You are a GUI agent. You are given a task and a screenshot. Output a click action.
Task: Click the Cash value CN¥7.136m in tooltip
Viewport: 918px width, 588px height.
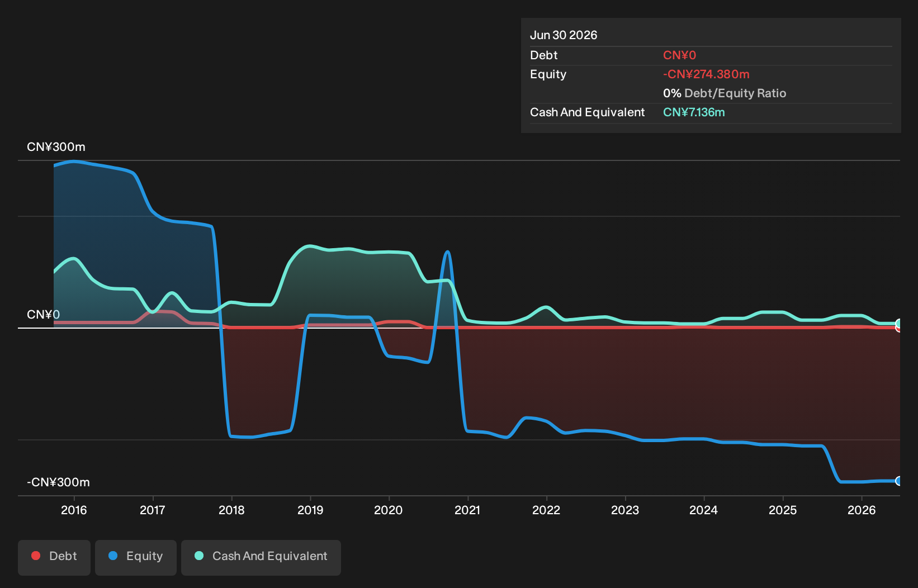click(x=694, y=112)
